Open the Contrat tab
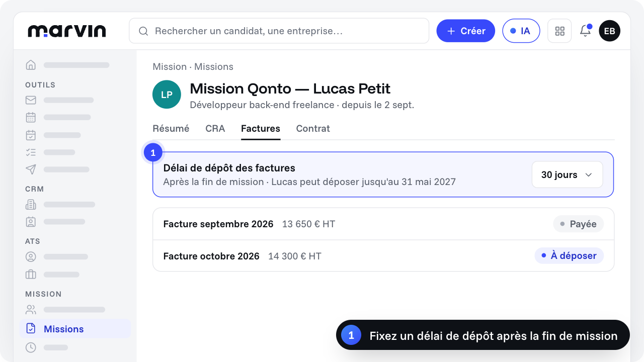Image resolution: width=644 pixels, height=362 pixels. point(313,128)
